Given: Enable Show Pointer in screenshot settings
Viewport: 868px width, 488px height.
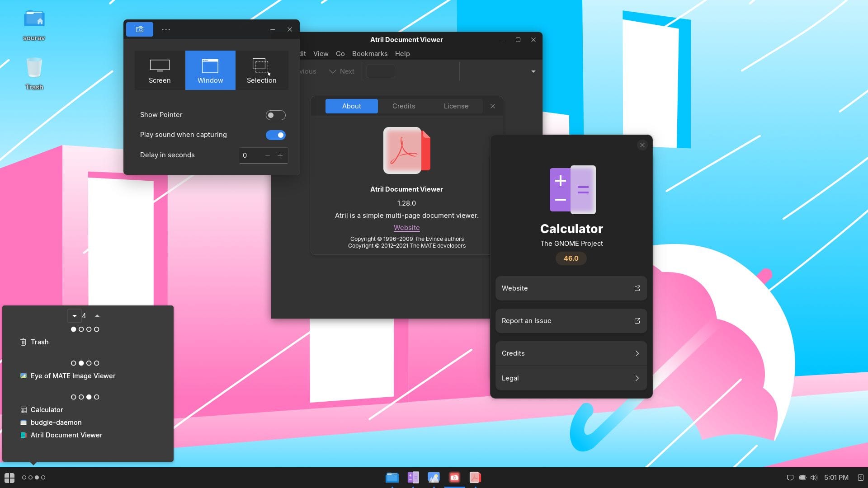Looking at the screenshot, I should click(x=275, y=115).
